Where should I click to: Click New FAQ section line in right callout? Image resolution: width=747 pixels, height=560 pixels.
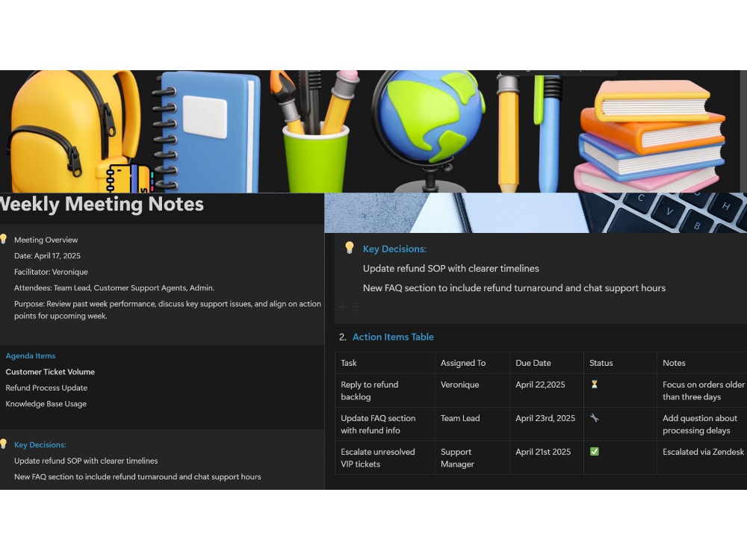coord(514,288)
